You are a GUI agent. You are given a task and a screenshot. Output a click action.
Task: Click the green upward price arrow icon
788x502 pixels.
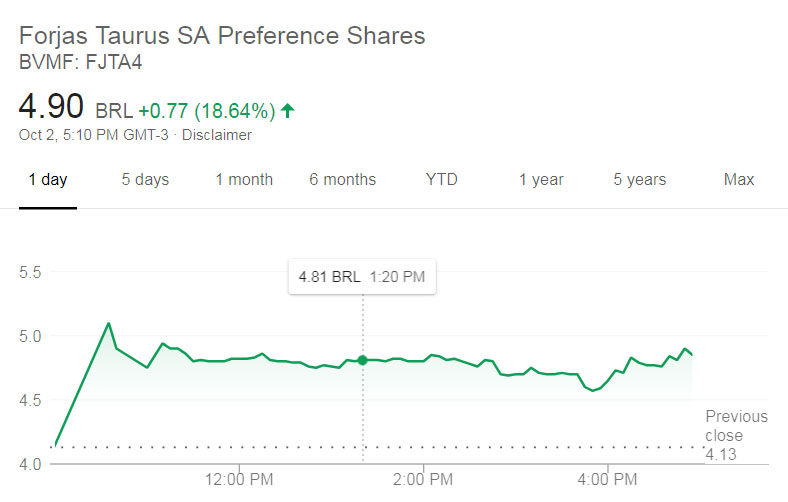point(288,110)
